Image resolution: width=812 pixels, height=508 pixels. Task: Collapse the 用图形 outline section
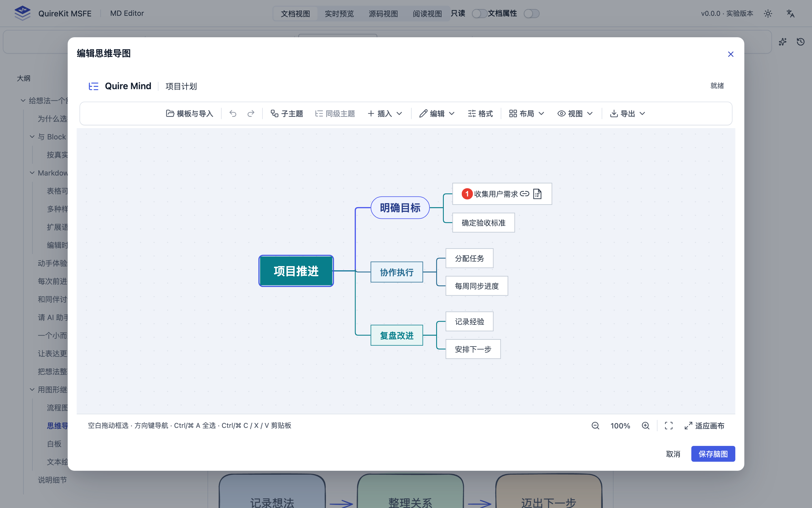pos(32,389)
